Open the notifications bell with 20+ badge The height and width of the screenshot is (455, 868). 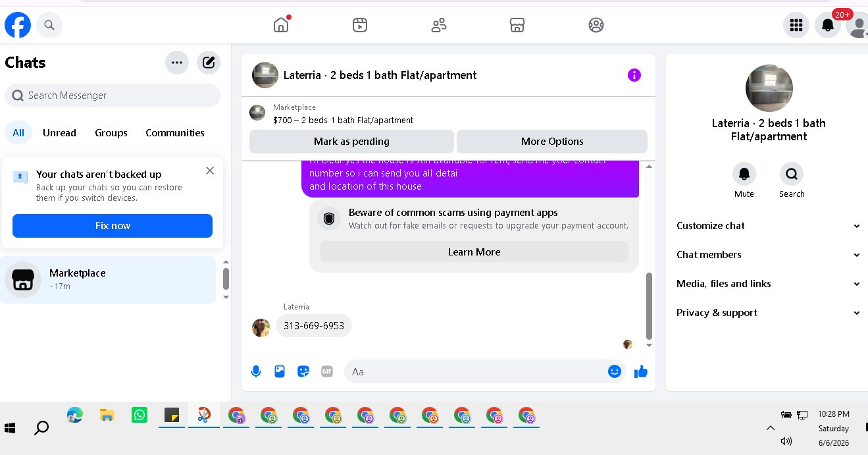828,26
